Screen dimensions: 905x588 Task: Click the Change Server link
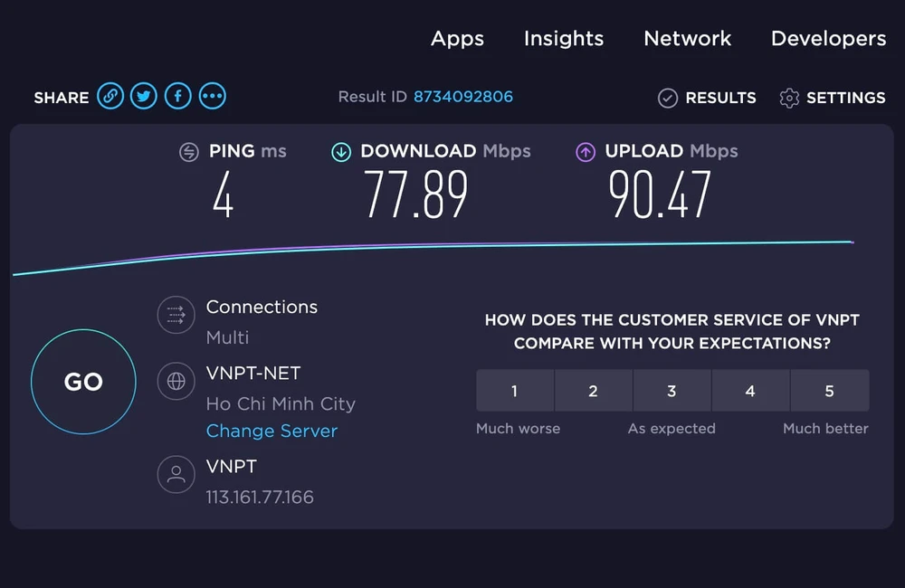[x=271, y=432]
